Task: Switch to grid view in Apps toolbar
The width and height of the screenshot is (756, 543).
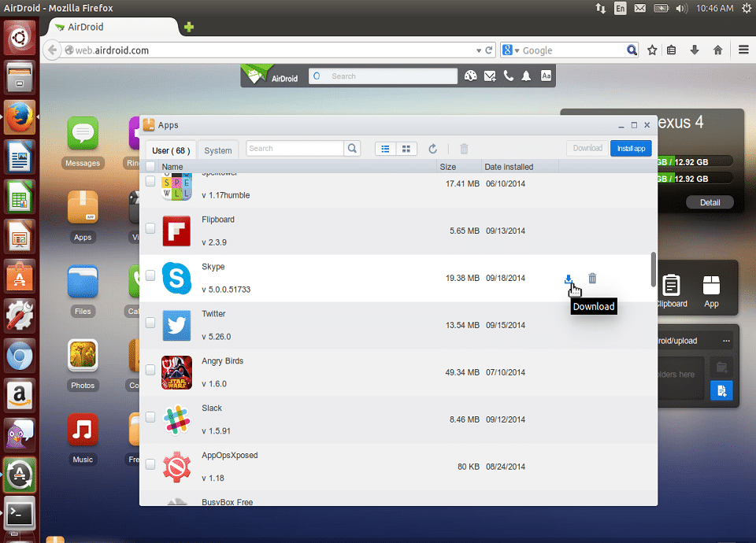Action: 406,149
